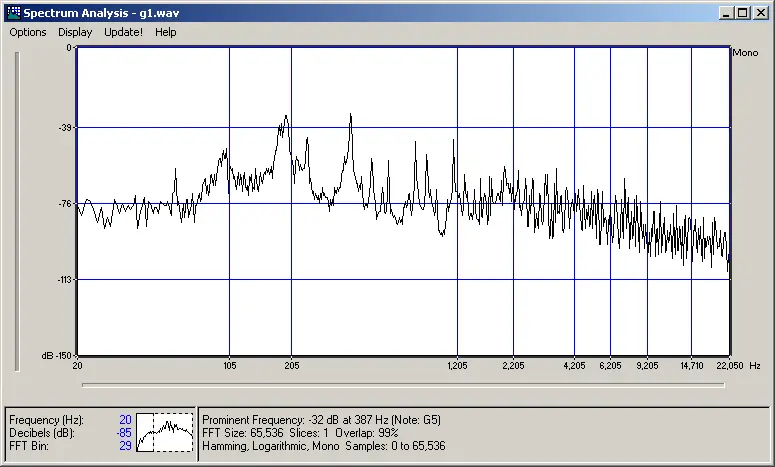Click the -39 dB axis label
The image size is (775, 467).
tap(65, 128)
